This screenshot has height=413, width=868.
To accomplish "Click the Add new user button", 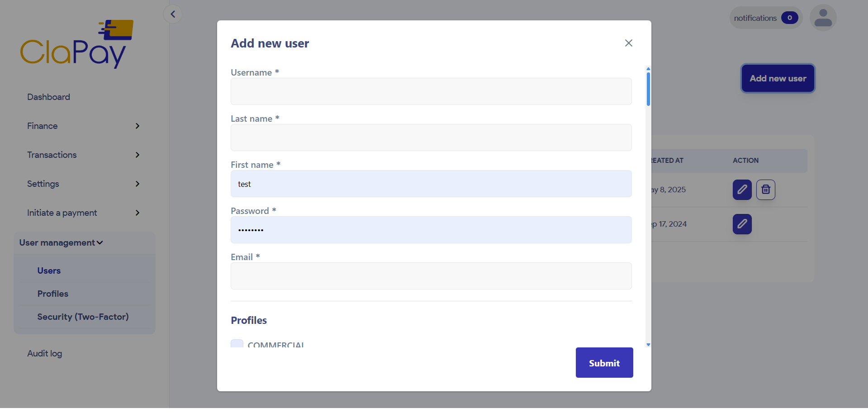I will coord(777,78).
